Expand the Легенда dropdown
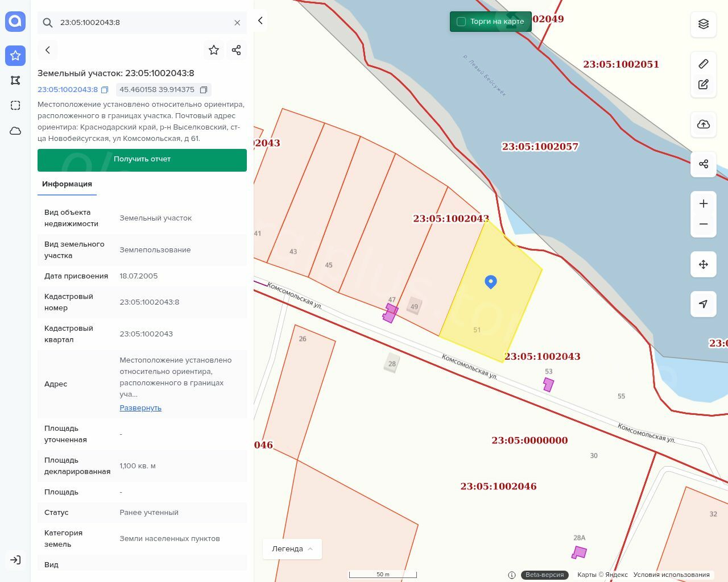 point(292,549)
